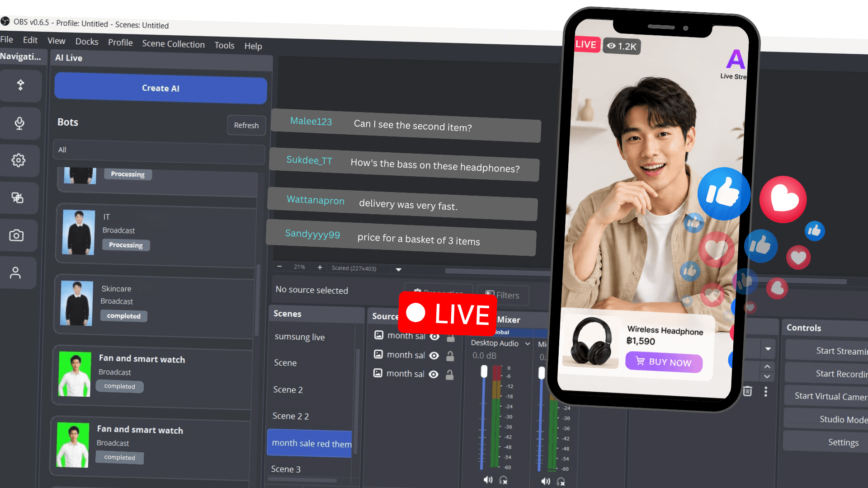The image size is (868, 488).
Task: Click the 1.2K viewer count badge on phone
Action: tap(622, 46)
